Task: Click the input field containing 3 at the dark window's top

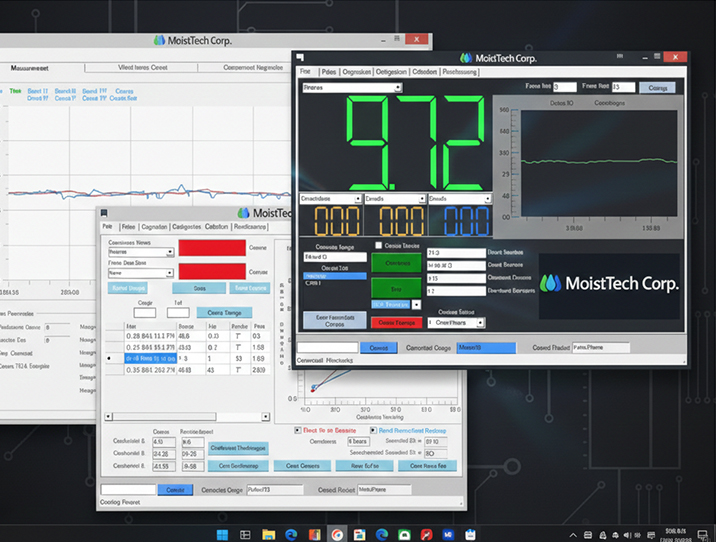Action: click(565, 87)
